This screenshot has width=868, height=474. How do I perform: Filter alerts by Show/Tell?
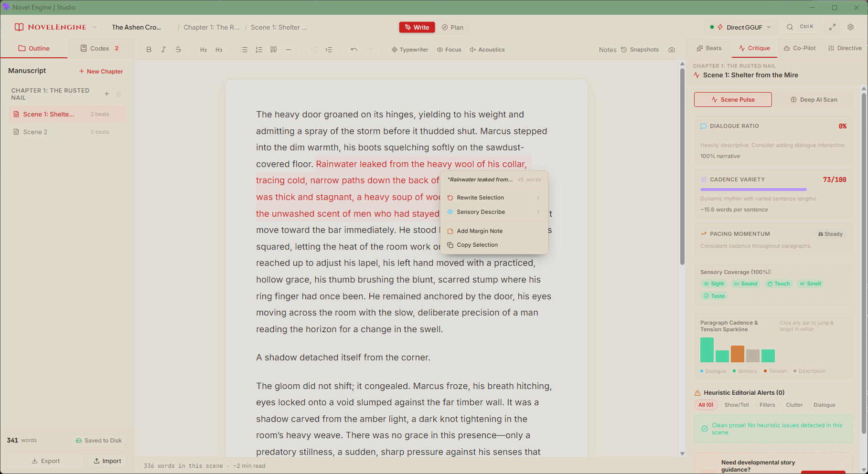click(x=737, y=405)
